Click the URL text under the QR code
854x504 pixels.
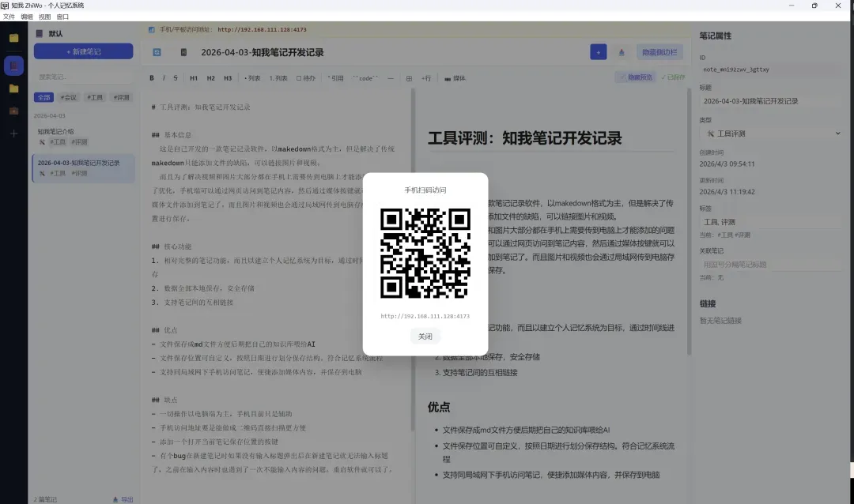click(425, 316)
